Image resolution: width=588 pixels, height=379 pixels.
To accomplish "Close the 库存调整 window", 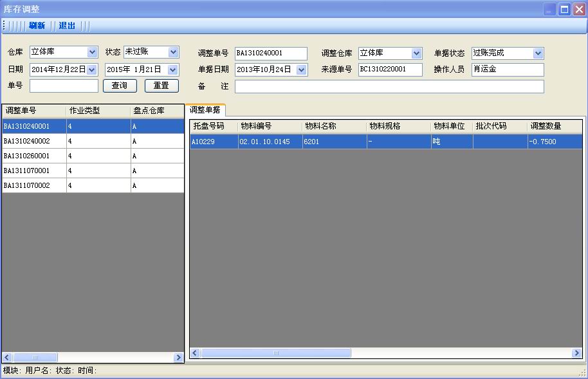I will coord(579,10).
